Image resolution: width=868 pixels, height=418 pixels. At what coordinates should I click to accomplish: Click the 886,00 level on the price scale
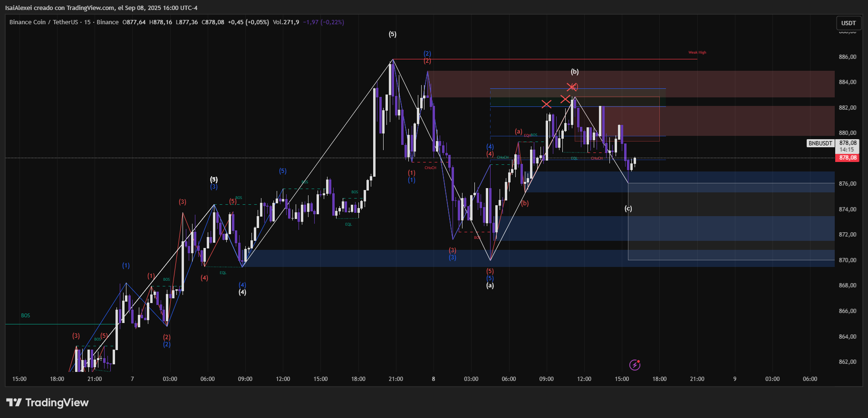pos(847,57)
